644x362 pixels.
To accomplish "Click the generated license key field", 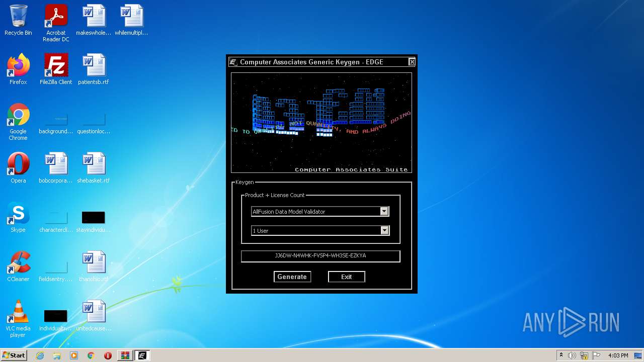I will (x=320, y=256).
